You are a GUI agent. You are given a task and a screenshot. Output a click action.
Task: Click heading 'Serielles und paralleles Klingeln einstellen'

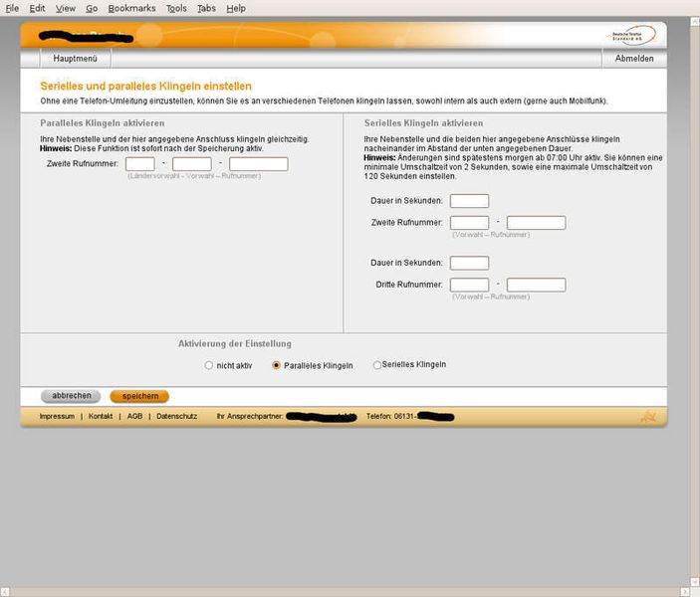146,87
